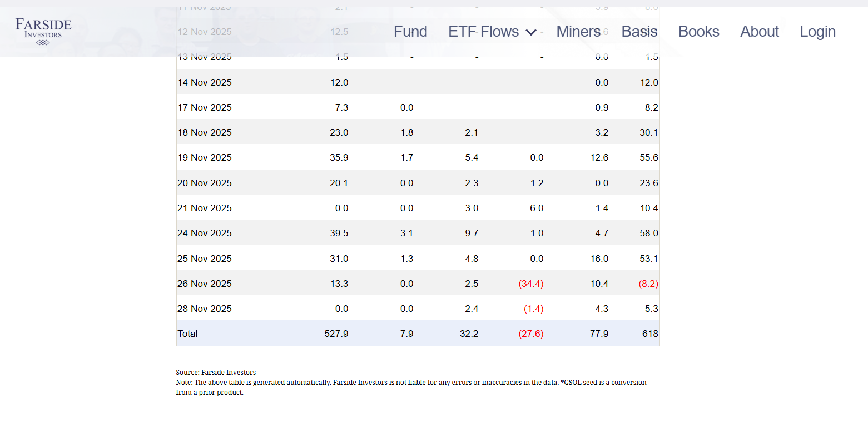Viewport: 868px width, 427px height.
Task: Go to the Miners page
Action: point(578,32)
